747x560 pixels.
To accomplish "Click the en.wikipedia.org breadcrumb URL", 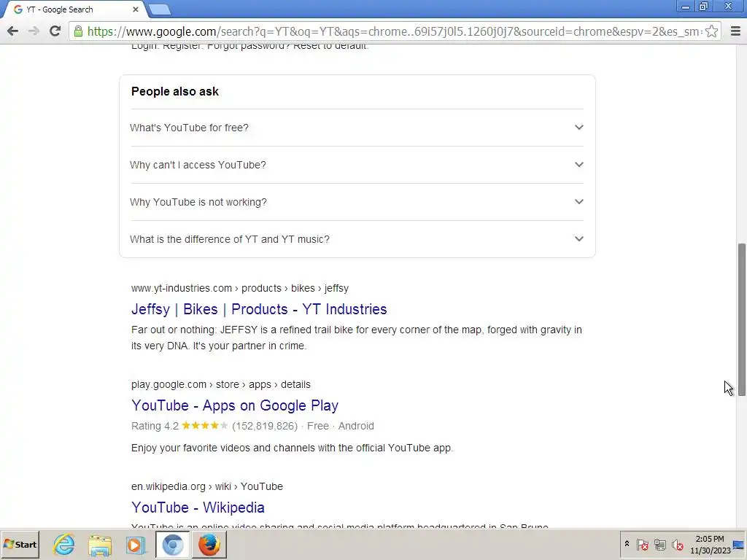I will 206,486.
